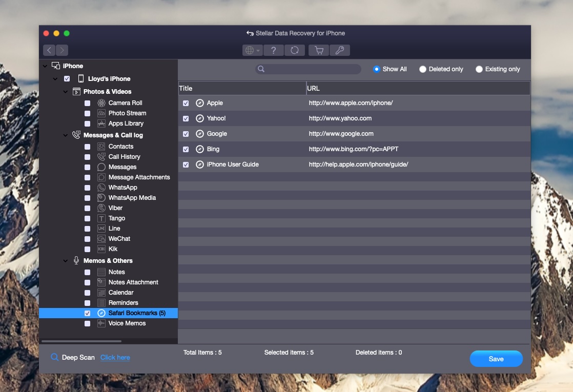Open the shopping cart purchase icon
This screenshot has height=392, width=573.
(x=319, y=50)
